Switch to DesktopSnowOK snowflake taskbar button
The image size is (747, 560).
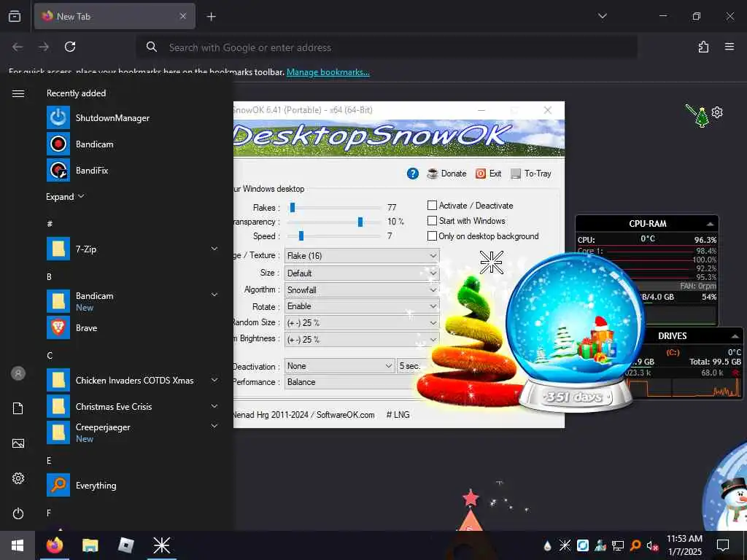(161, 545)
